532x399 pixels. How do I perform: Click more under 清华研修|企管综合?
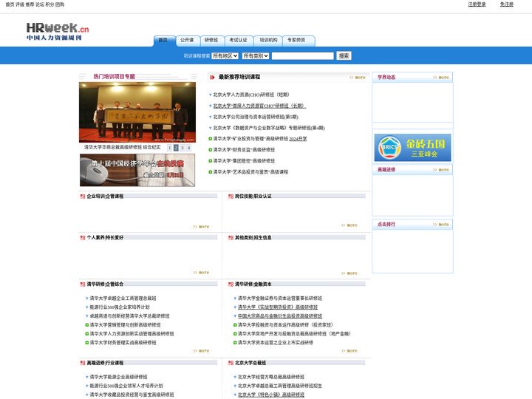(x=201, y=351)
